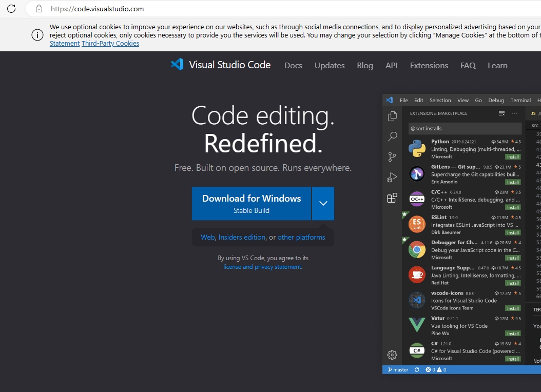The image size is (541, 392).
Task: Open the Insiders edition link
Action: pos(242,237)
